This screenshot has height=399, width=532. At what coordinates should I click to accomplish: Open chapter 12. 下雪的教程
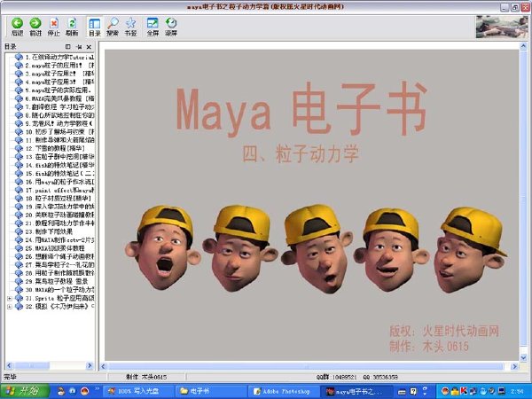55,148
